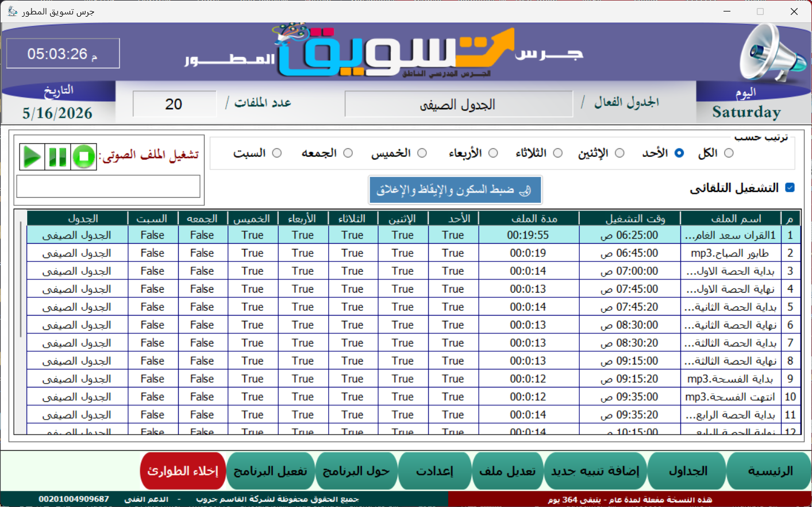The image size is (812, 507).
Task: Click the الجدول الفعال field showing الجدول الصيفى
Action: (x=459, y=104)
